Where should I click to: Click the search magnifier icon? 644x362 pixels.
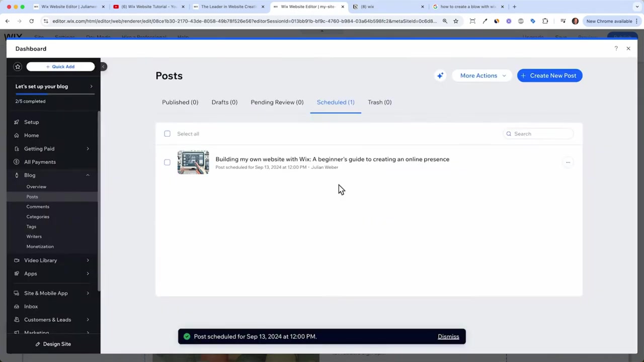(509, 134)
